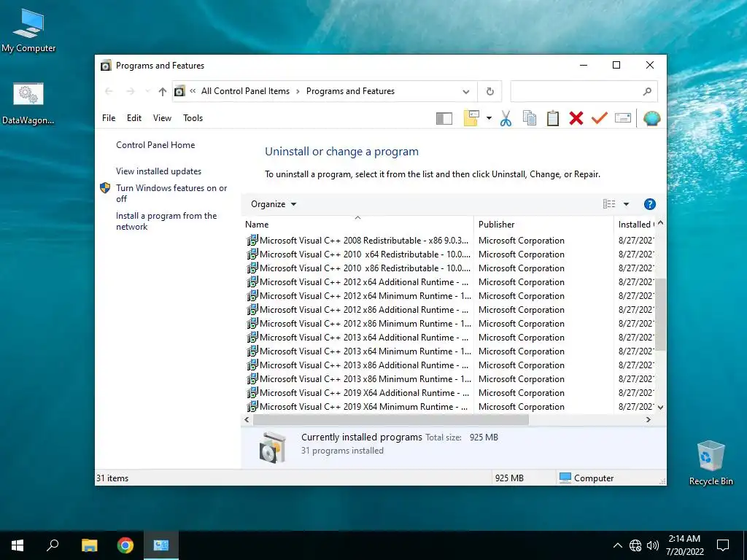This screenshot has height=560, width=747.
Task: Click the Refresh address bar button
Action: point(489,91)
